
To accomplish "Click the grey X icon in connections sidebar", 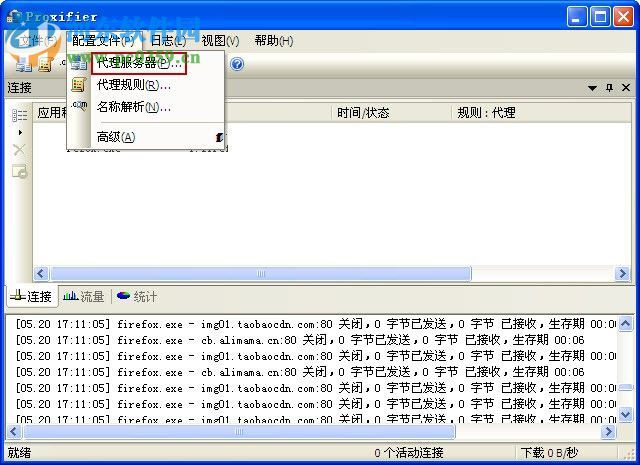I will click(19, 150).
